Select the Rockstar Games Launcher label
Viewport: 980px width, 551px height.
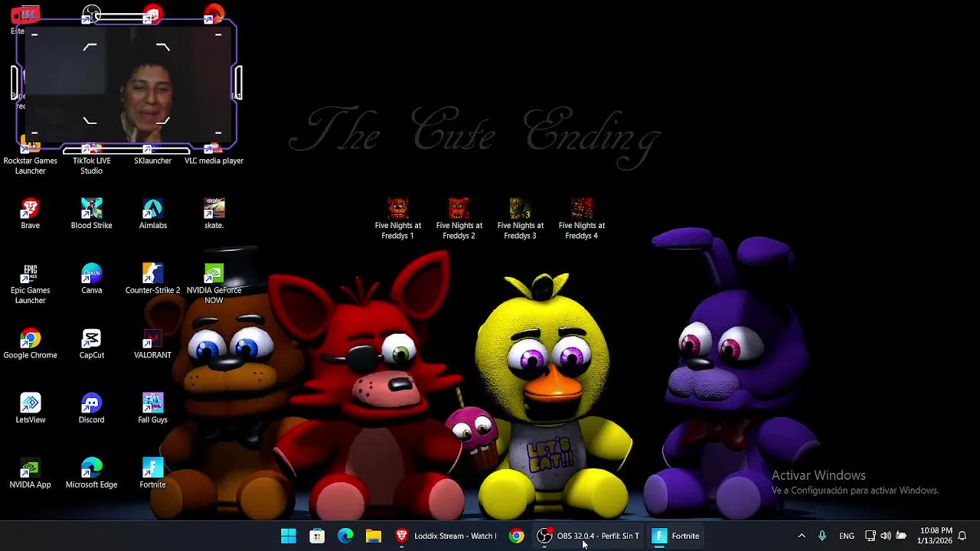(30, 166)
